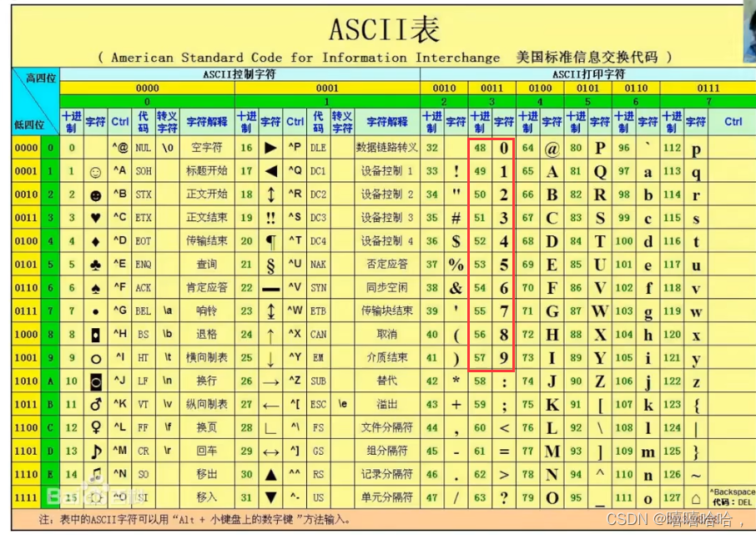The image size is (756, 535).
Task: Select the "换页" description cell
Action: point(207,427)
